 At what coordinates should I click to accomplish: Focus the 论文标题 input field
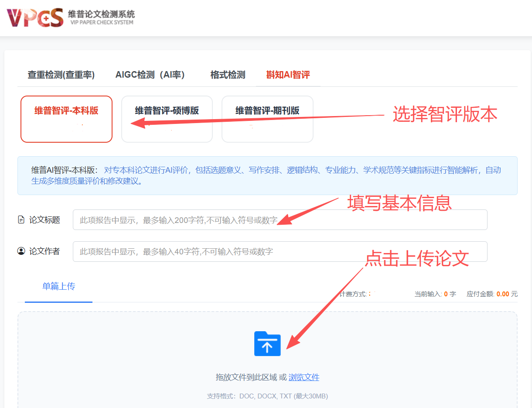[x=280, y=219]
